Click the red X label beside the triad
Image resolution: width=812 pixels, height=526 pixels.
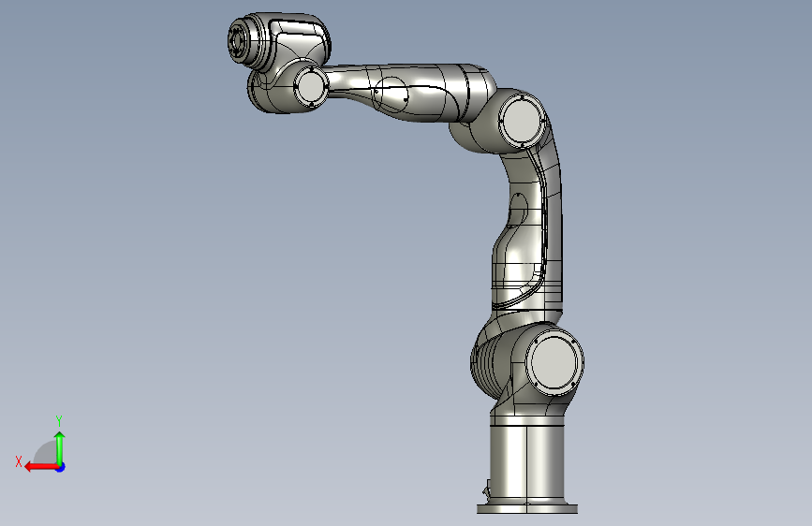tap(19, 461)
